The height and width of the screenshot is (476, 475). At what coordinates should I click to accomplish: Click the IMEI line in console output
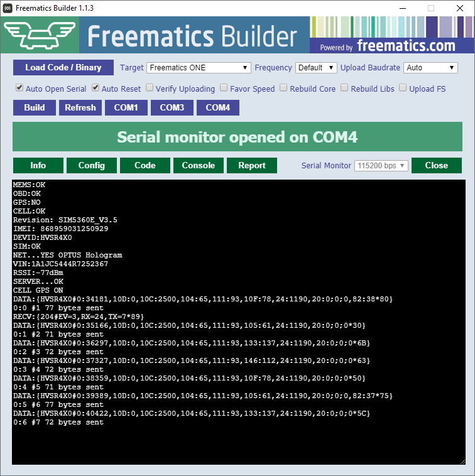(60, 229)
